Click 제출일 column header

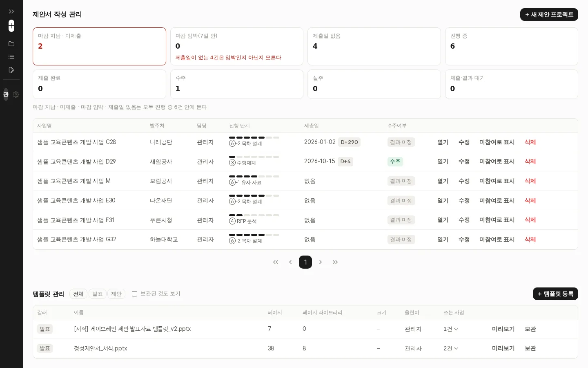[x=311, y=126]
